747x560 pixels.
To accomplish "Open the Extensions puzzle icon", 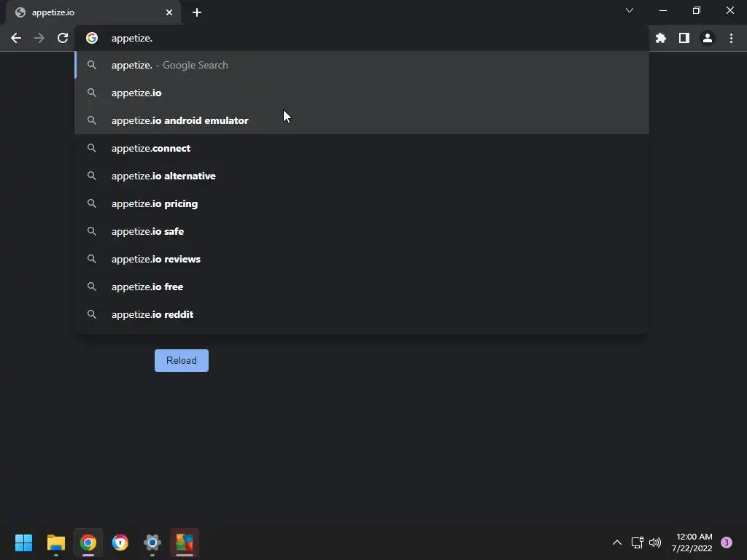I will [660, 38].
